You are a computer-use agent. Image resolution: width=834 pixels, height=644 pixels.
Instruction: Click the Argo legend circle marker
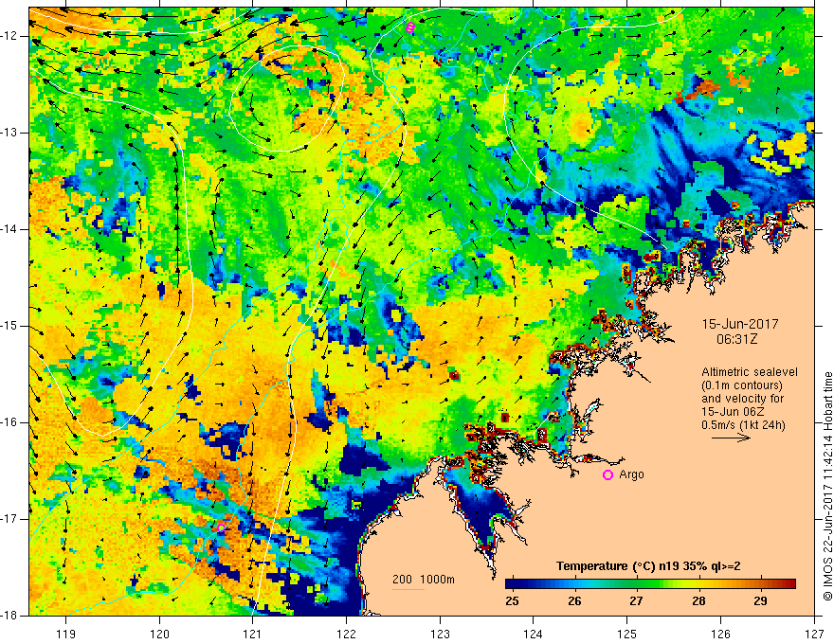tap(607, 474)
